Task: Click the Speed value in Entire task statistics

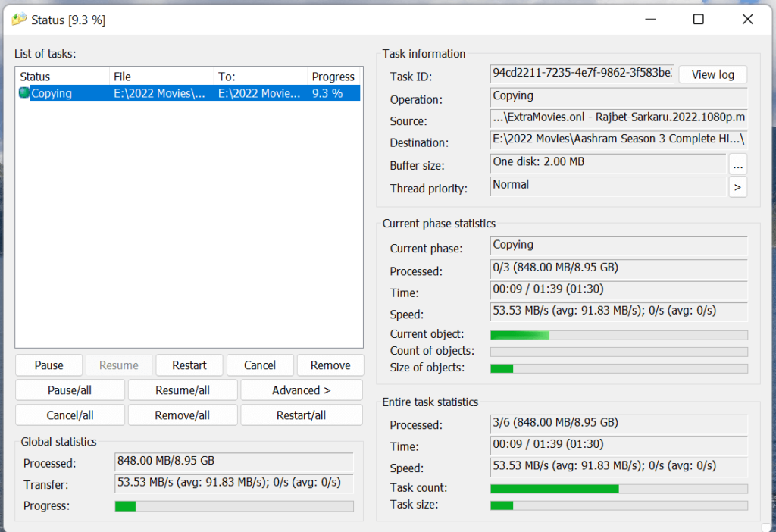Action: 618,467
